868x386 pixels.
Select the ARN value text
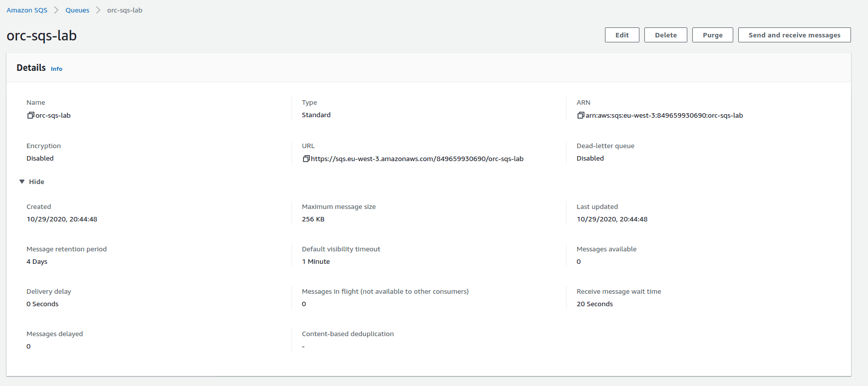click(x=664, y=115)
